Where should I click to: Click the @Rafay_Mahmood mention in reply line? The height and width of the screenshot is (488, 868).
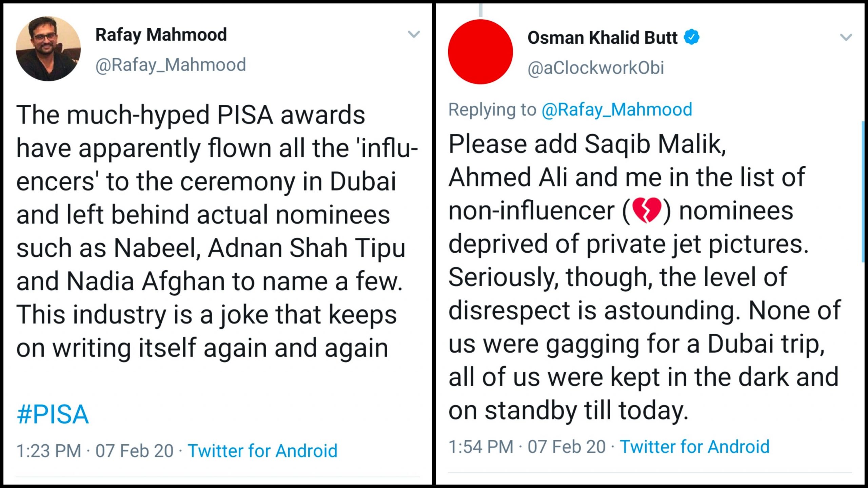(617, 110)
